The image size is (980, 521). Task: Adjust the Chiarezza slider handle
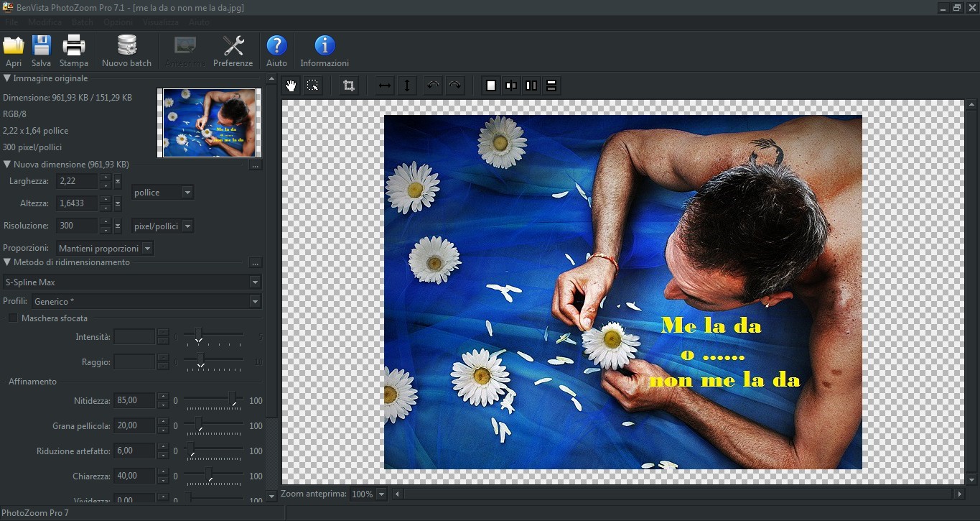(209, 476)
